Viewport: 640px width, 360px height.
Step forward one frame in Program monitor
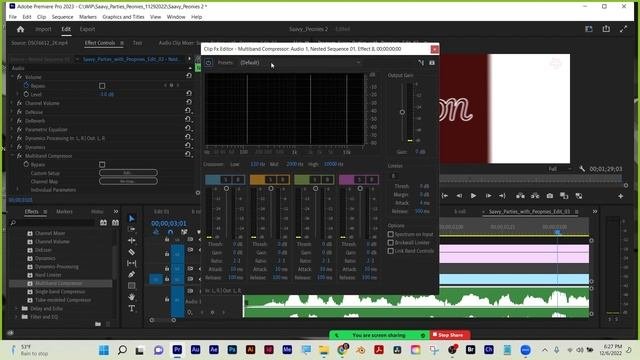tap(488, 196)
